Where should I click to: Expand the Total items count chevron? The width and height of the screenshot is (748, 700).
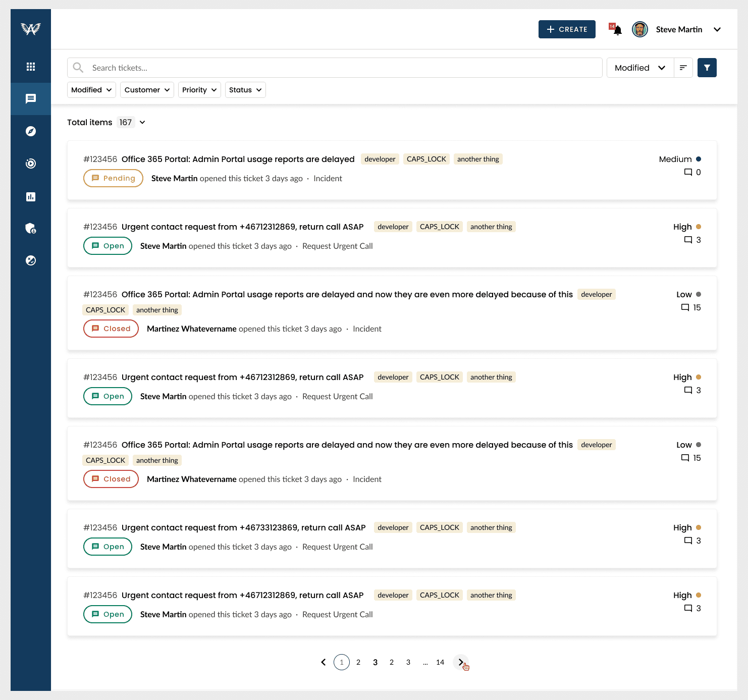(x=142, y=123)
